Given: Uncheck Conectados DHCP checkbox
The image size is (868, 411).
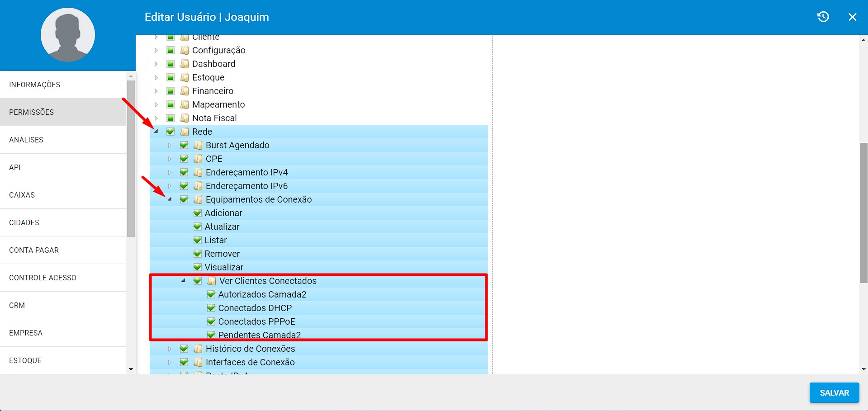Looking at the screenshot, I should (211, 308).
